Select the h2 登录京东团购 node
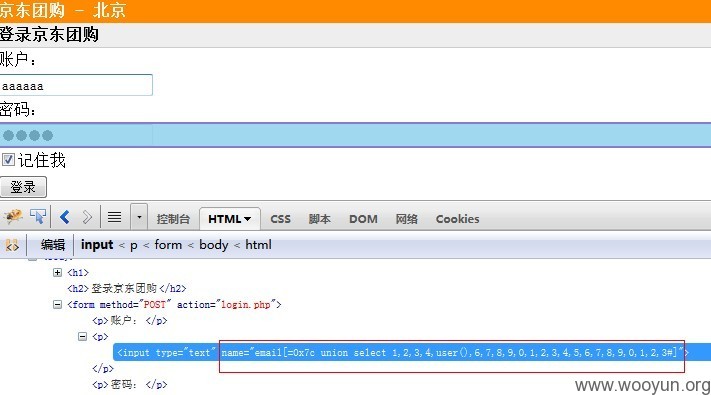Image resolution: width=711 pixels, height=395 pixels. (127, 288)
